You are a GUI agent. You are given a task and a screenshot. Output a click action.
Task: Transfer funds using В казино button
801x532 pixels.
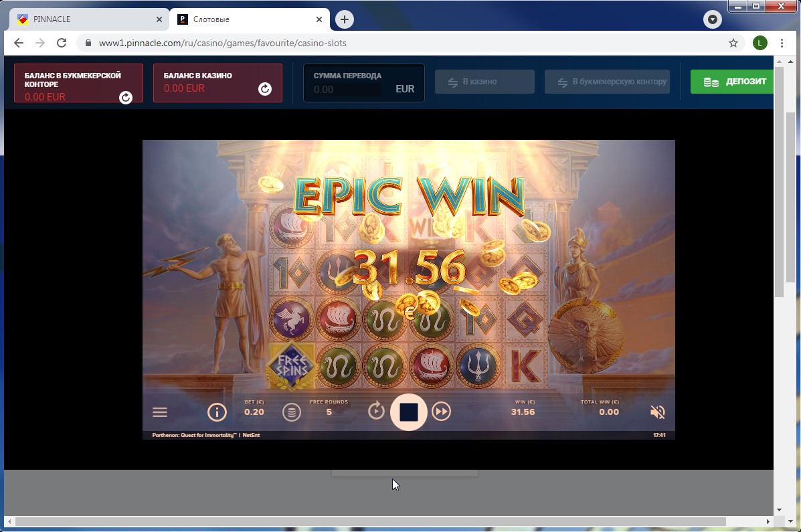tap(484, 82)
